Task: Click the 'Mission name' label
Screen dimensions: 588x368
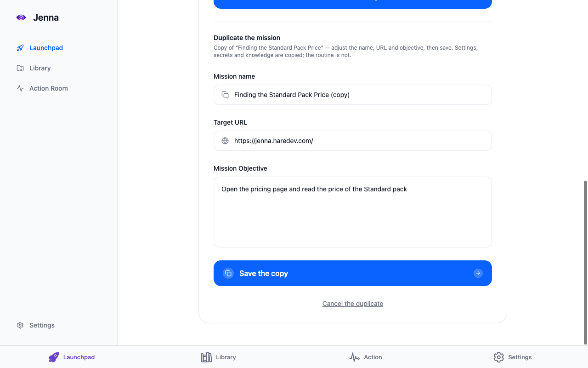Action: (x=234, y=76)
